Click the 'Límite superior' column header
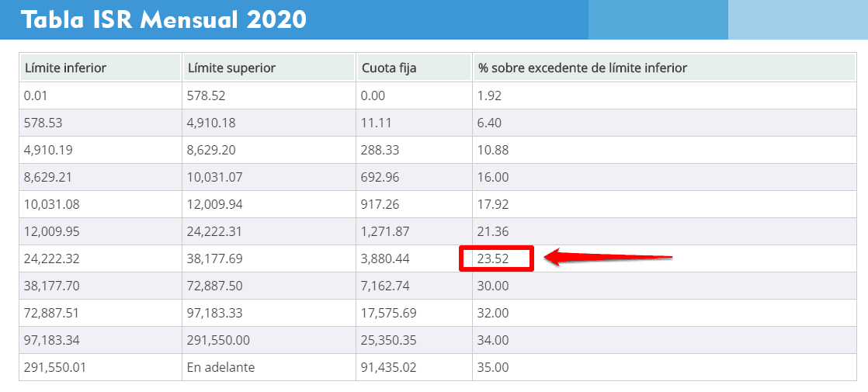The width and height of the screenshot is (868, 392). pyautogui.click(x=269, y=68)
